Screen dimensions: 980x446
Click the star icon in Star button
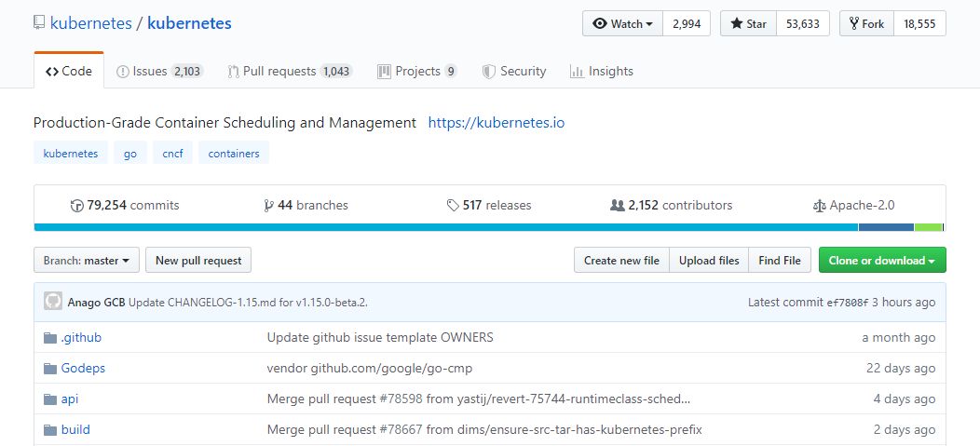pyautogui.click(x=736, y=23)
